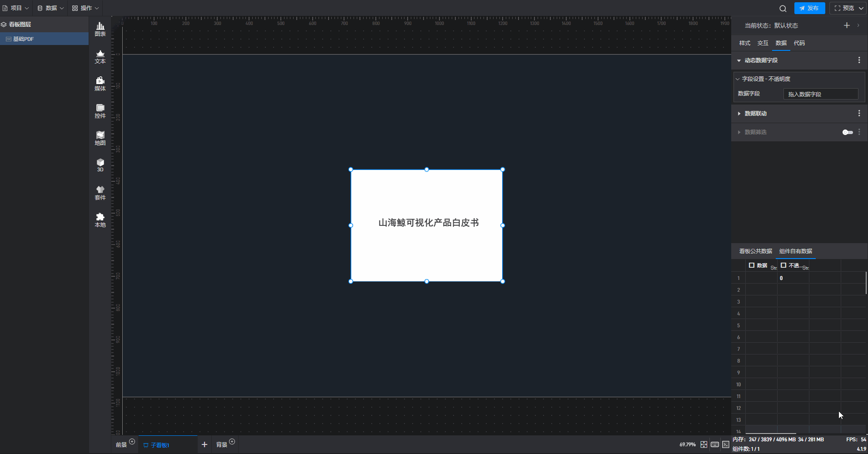
Task: Click the FPS: 54 readout
Action: [856, 439]
